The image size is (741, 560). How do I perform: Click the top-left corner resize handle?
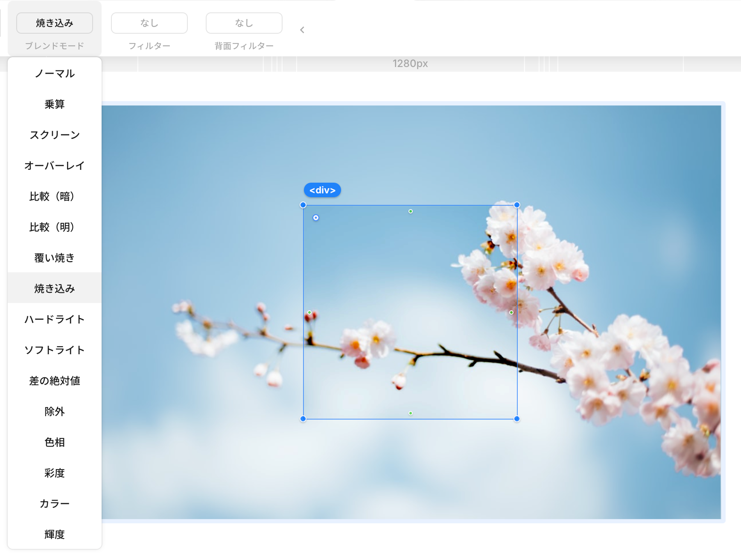point(303,205)
